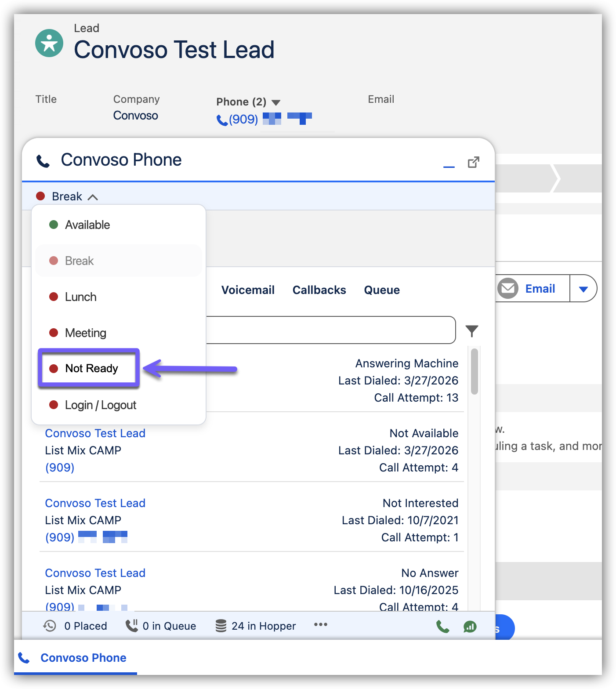Open the Convoso Test Lead link above Not Available row

point(95,433)
